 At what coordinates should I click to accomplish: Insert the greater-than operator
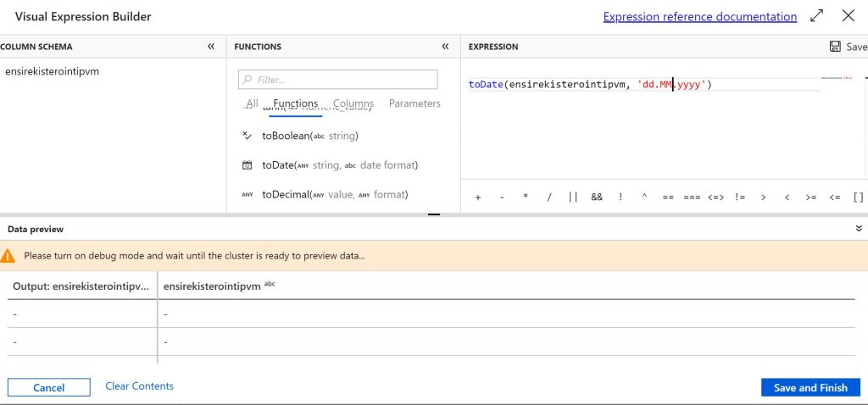click(764, 197)
